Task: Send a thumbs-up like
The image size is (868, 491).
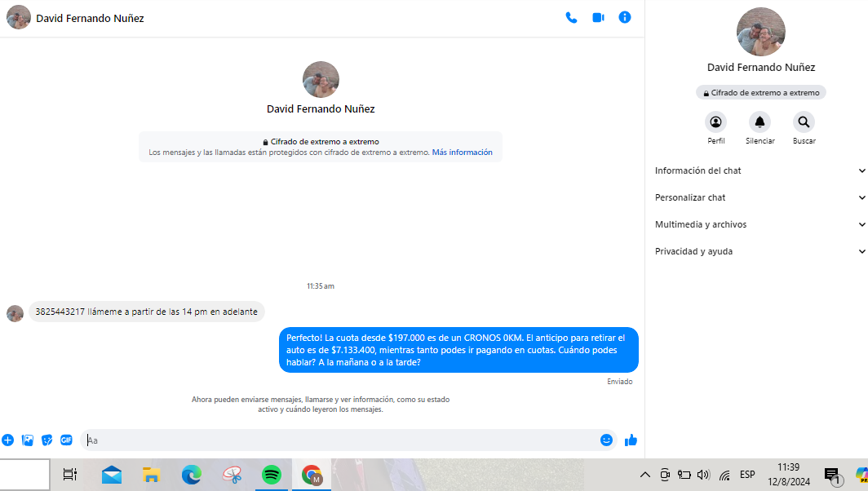Action: [631, 440]
